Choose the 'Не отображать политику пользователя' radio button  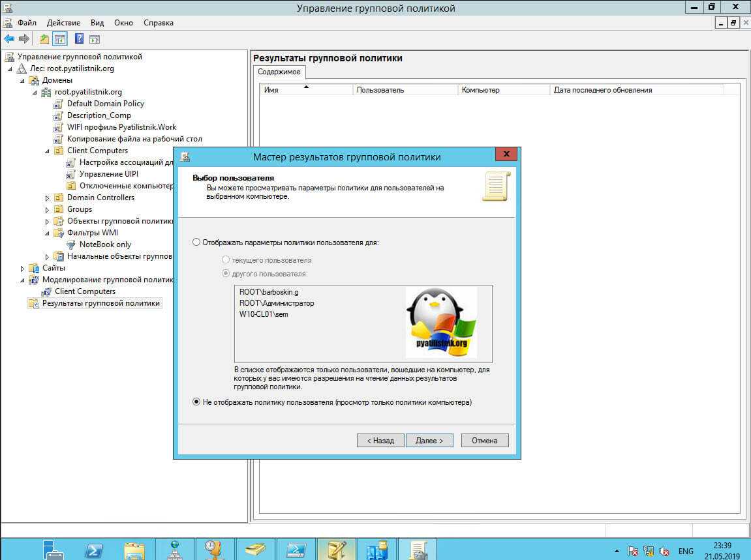tap(196, 402)
